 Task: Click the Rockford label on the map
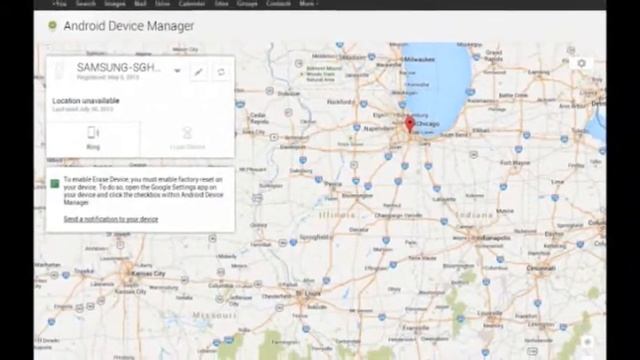coord(340,102)
